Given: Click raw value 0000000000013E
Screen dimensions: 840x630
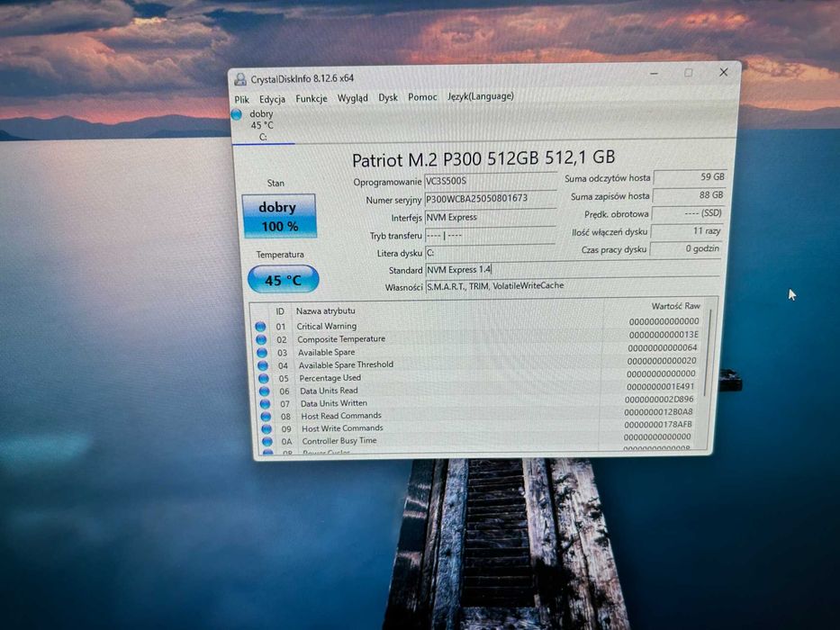Looking at the screenshot, I should pos(664,335).
